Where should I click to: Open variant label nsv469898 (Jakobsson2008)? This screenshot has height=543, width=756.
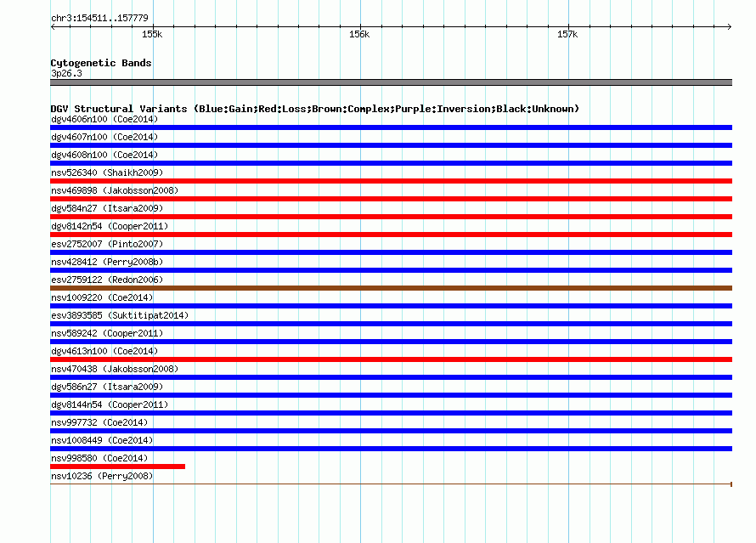click(x=115, y=190)
